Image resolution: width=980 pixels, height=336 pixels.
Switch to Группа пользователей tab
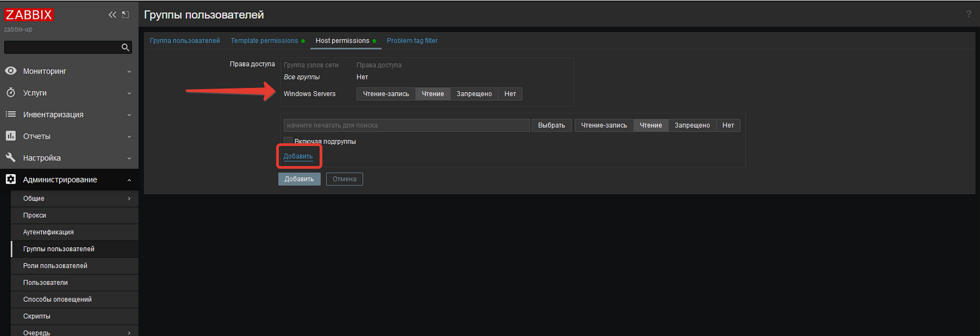[185, 41]
